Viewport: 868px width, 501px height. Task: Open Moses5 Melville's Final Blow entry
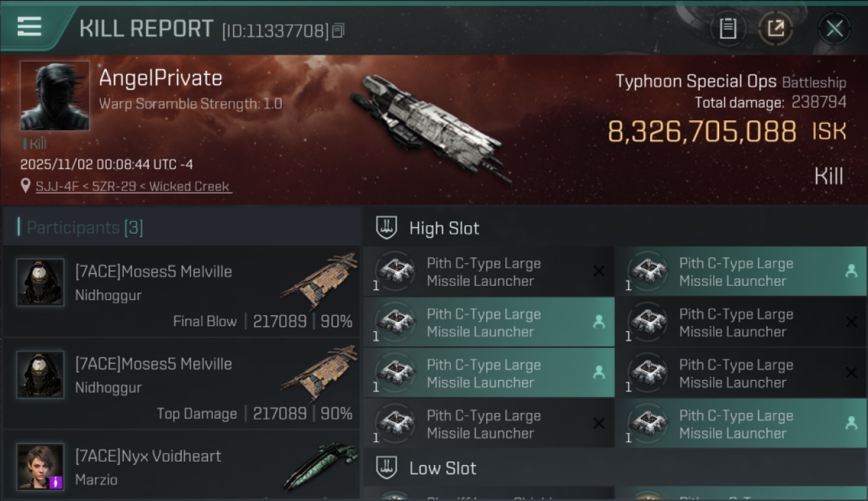click(180, 291)
